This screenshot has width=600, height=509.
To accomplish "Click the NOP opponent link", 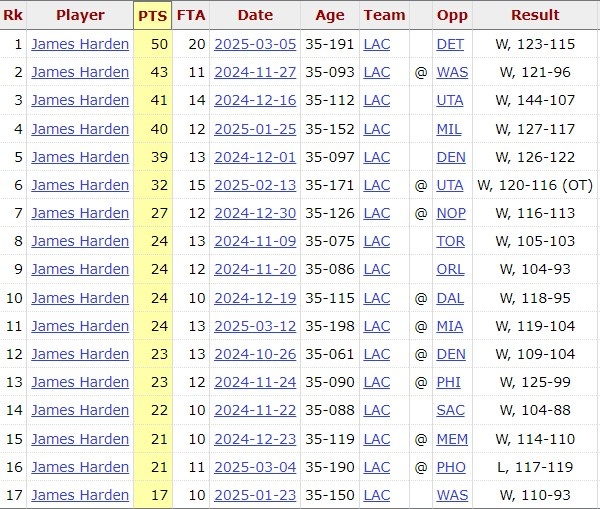I will pyautogui.click(x=451, y=213).
